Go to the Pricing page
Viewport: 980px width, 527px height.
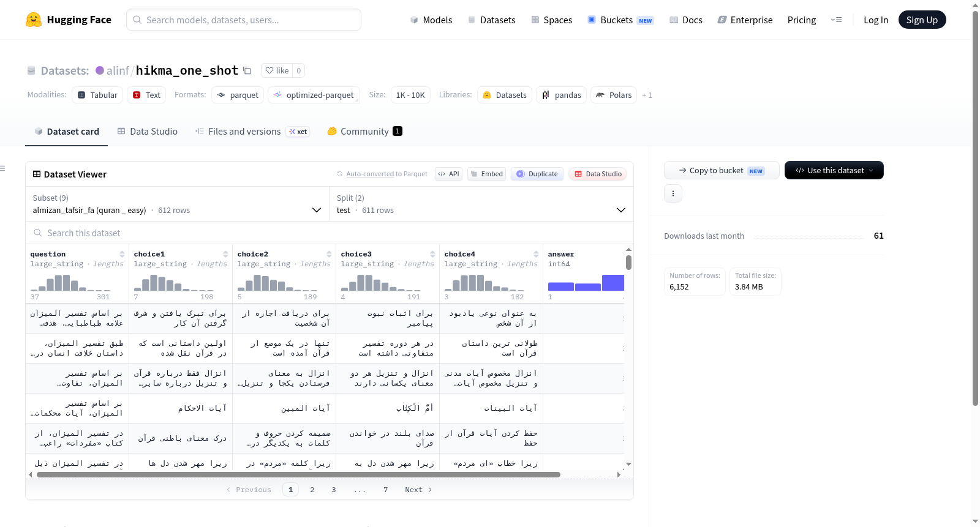[x=802, y=20]
